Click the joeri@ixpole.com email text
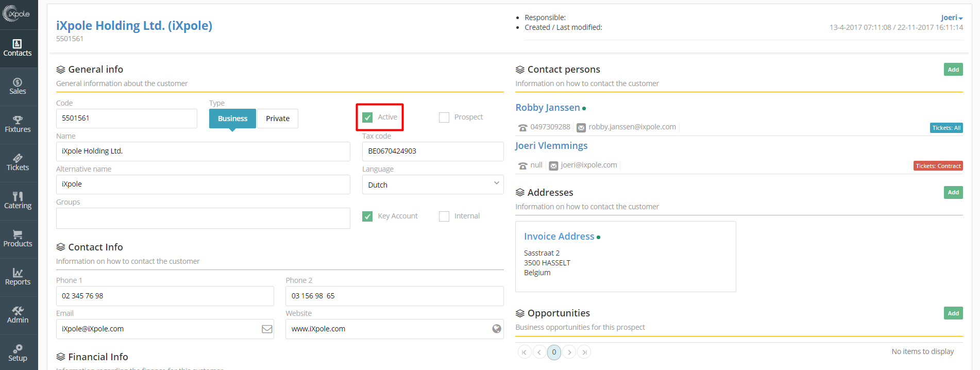The width and height of the screenshot is (980, 370). point(589,165)
